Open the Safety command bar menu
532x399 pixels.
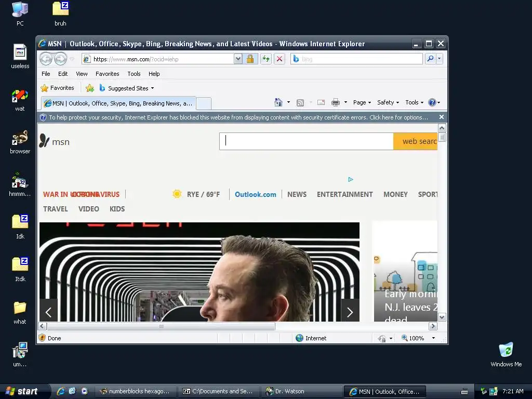388,102
